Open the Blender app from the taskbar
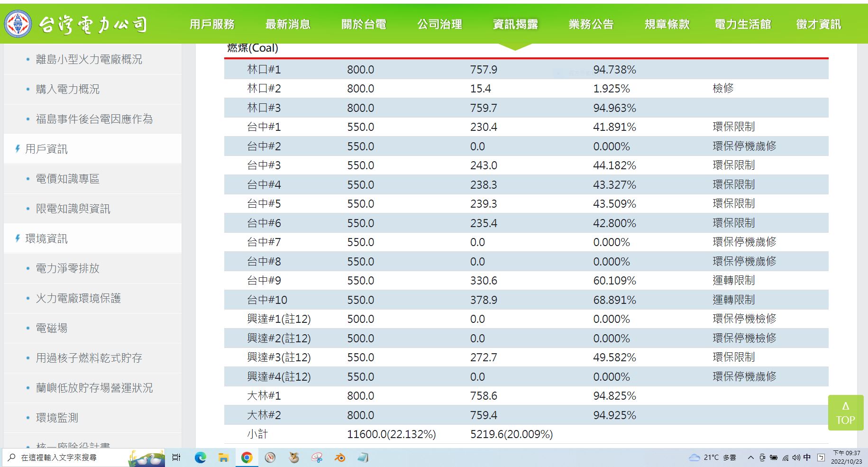 tap(339, 458)
